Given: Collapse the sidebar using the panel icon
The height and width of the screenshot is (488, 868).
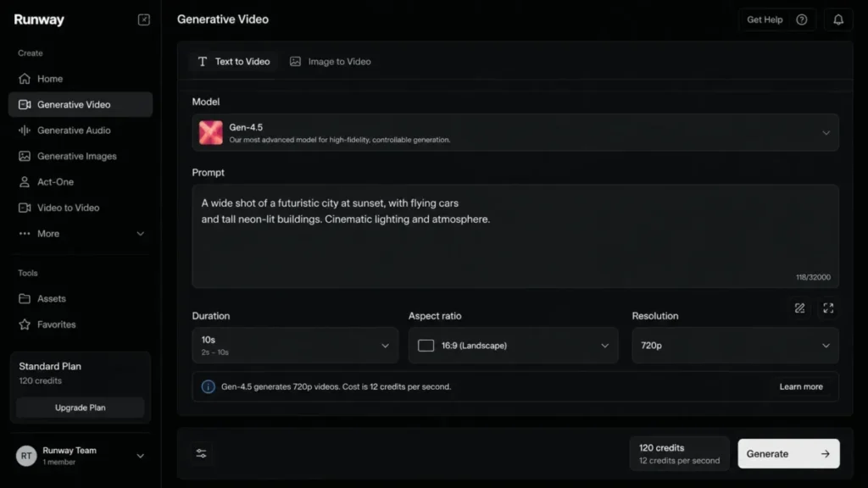Looking at the screenshot, I should point(144,20).
